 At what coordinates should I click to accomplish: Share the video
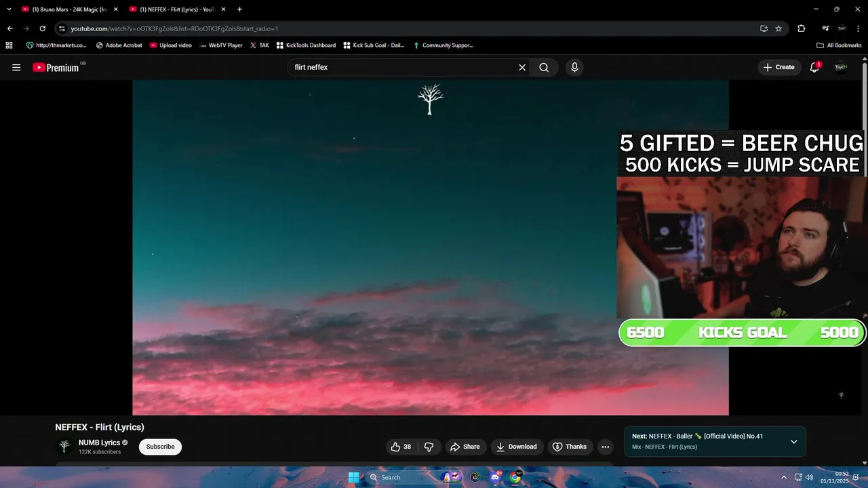coord(465,447)
